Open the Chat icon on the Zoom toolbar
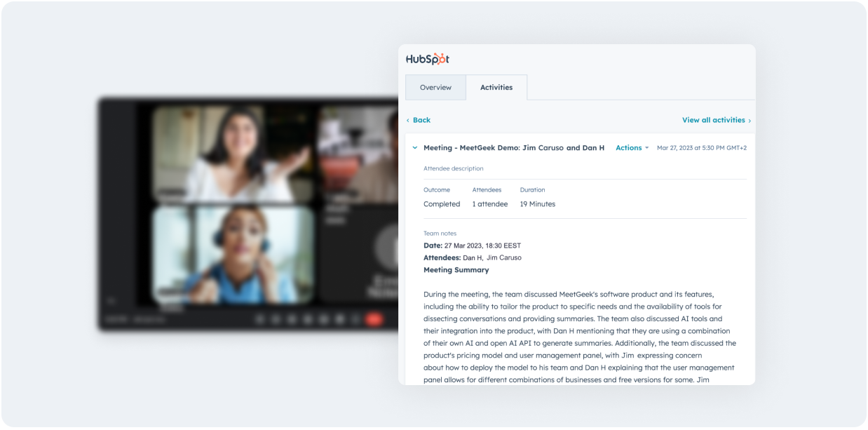The image size is (868, 430). click(x=306, y=318)
